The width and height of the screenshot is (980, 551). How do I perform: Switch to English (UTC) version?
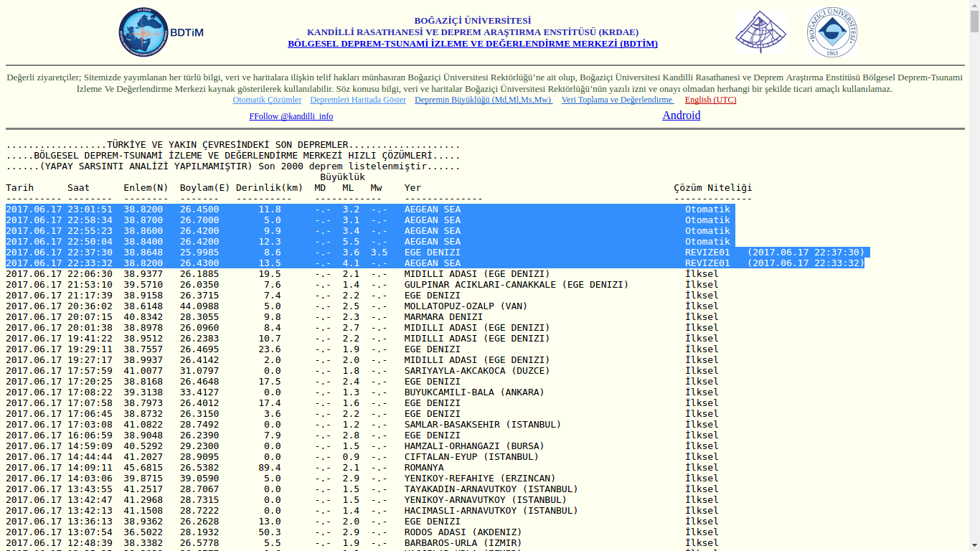(x=710, y=100)
